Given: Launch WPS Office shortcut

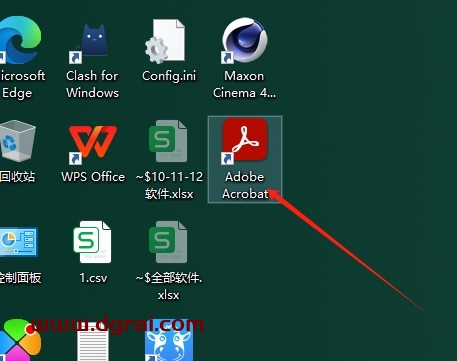Looking at the screenshot, I should point(93,144).
